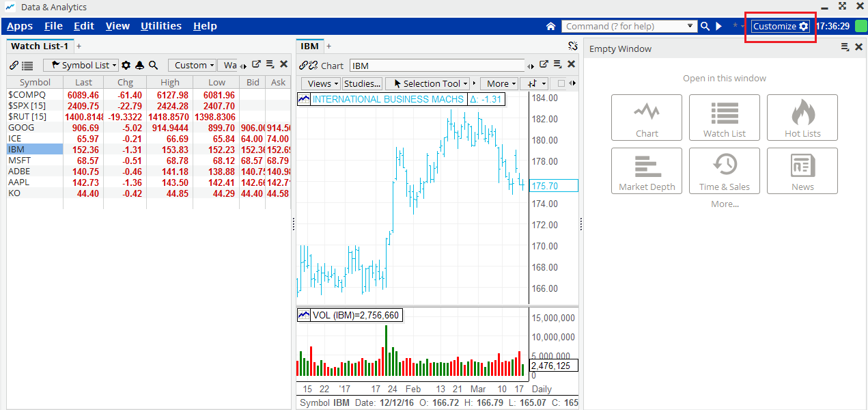868x410 pixels.
Task: Open the asterisk favorites dropdown in top bar
Action: pos(738,26)
